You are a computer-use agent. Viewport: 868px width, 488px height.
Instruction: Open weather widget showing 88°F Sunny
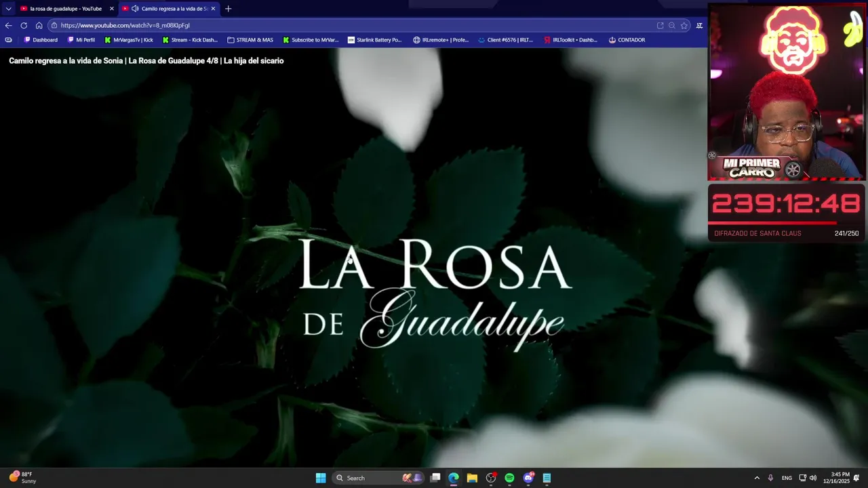click(22, 478)
